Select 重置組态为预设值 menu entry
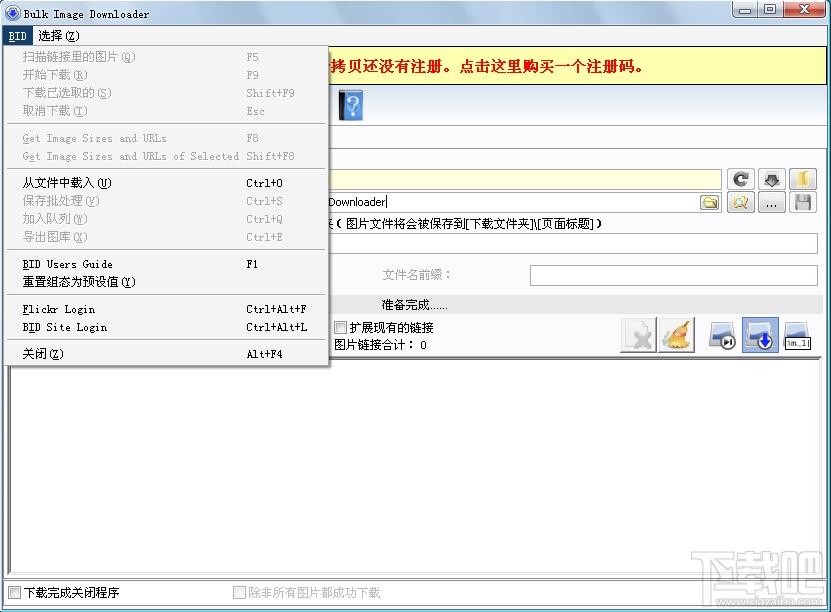831x612 pixels. coord(167,282)
